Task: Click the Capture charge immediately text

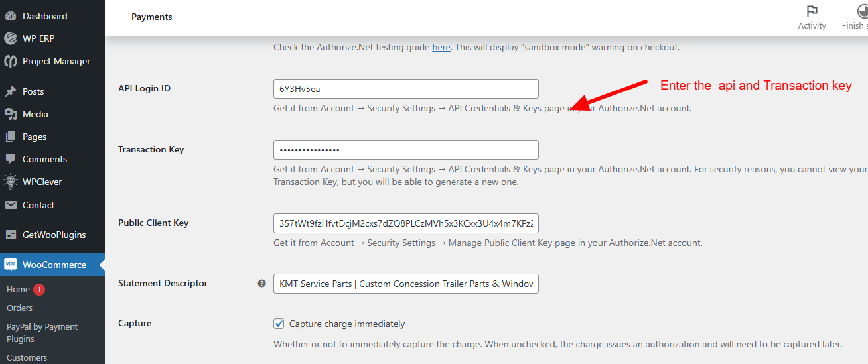Action: pos(347,324)
